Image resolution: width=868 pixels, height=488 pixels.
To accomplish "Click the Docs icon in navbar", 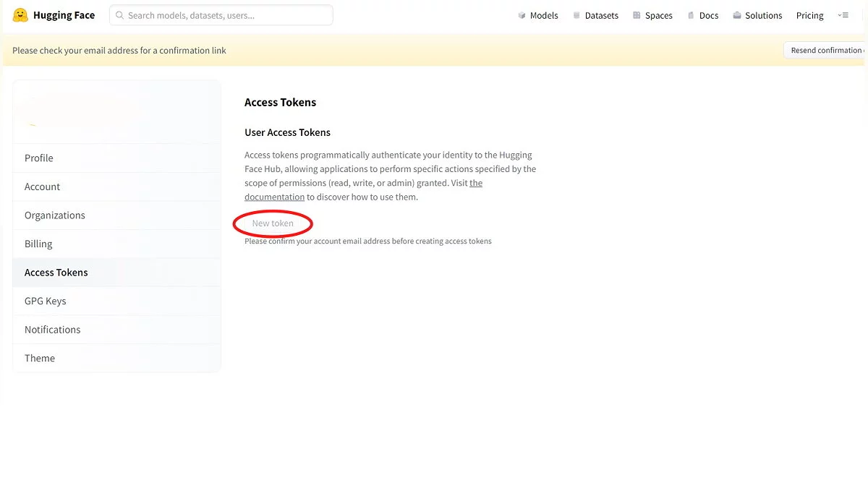I will (x=691, y=15).
